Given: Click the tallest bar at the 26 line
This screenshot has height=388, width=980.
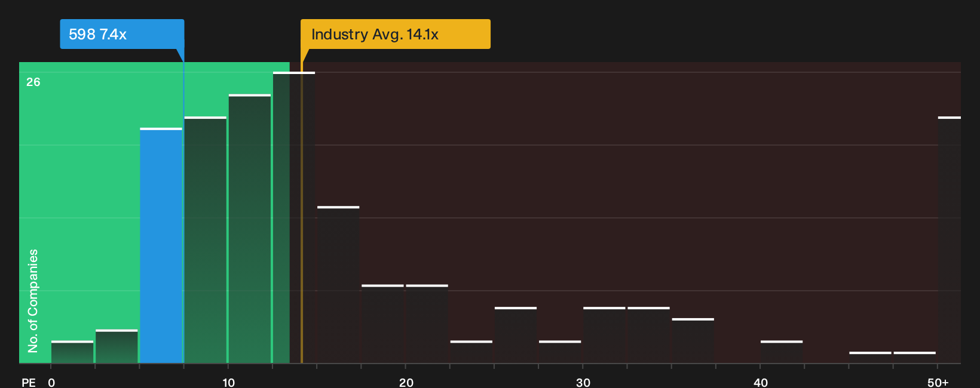Looking at the screenshot, I should point(294,217).
